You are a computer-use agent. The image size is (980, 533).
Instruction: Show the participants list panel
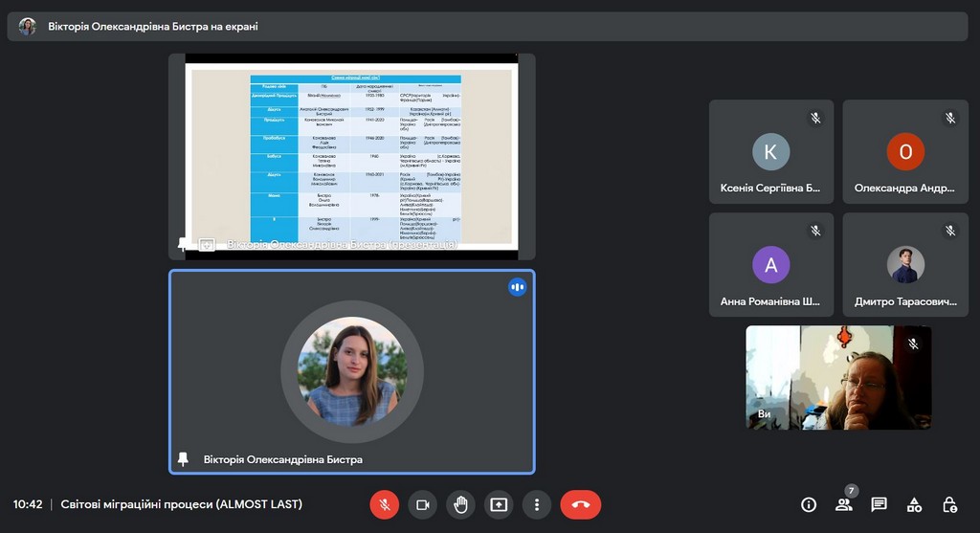tap(843, 504)
